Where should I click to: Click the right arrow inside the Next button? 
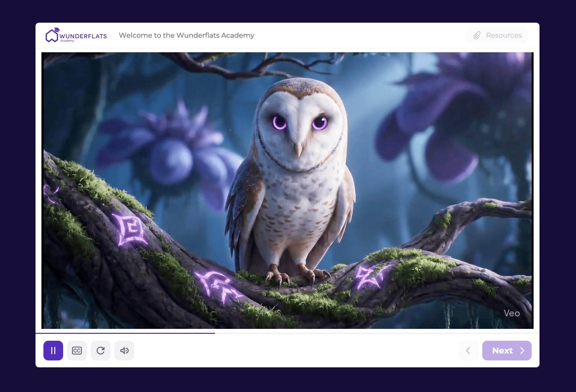click(522, 350)
